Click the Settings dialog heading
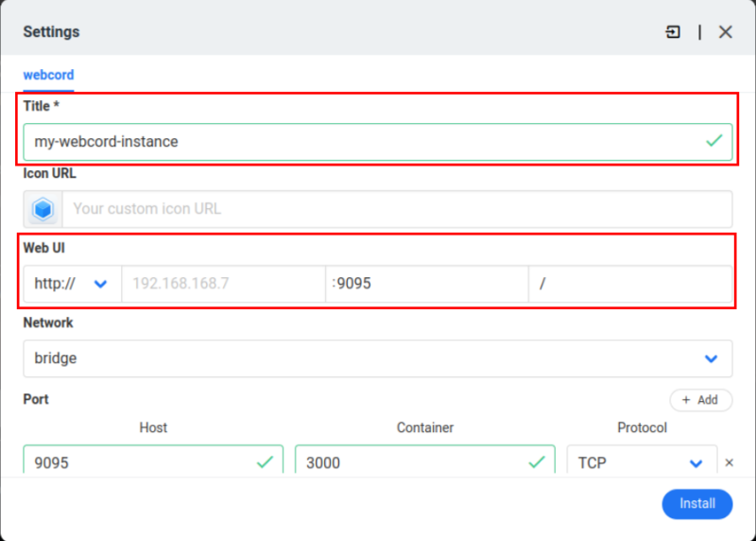The image size is (756, 541). click(x=51, y=32)
